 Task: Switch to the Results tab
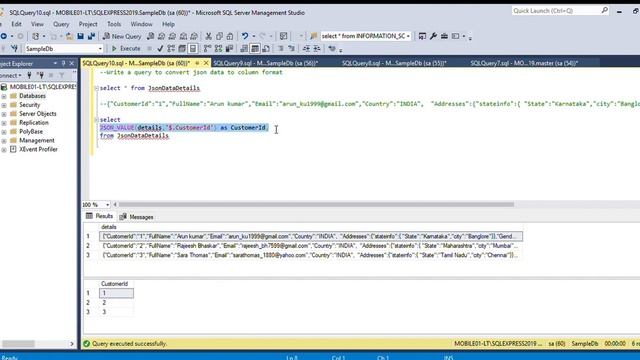(x=100, y=216)
